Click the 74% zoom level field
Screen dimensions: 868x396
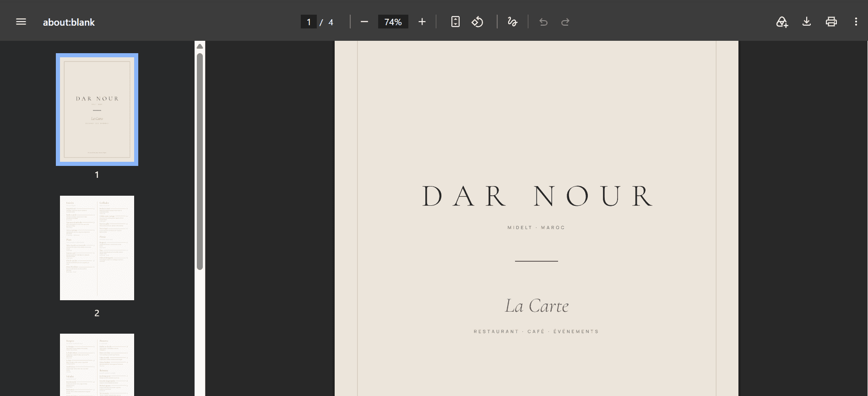tap(393, 22)
